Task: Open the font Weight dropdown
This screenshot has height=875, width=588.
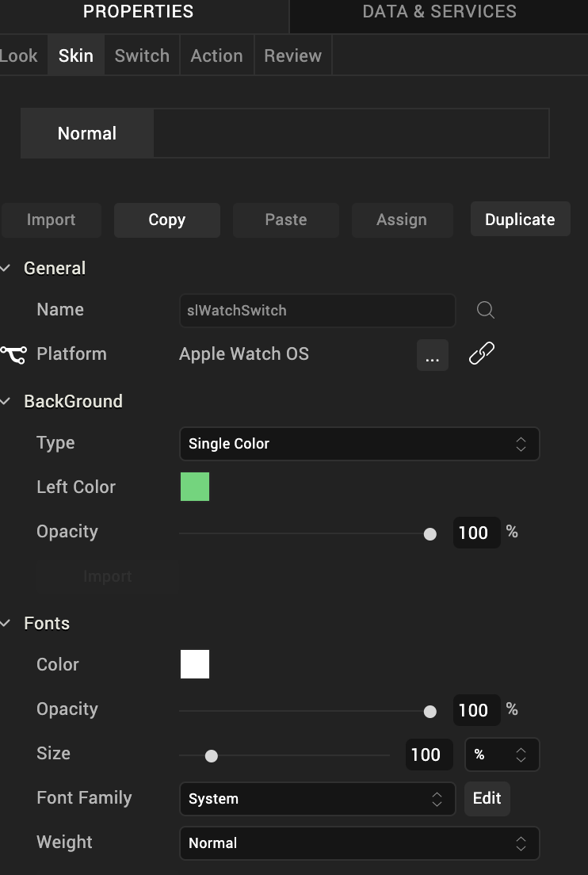Action: [359, 843]
